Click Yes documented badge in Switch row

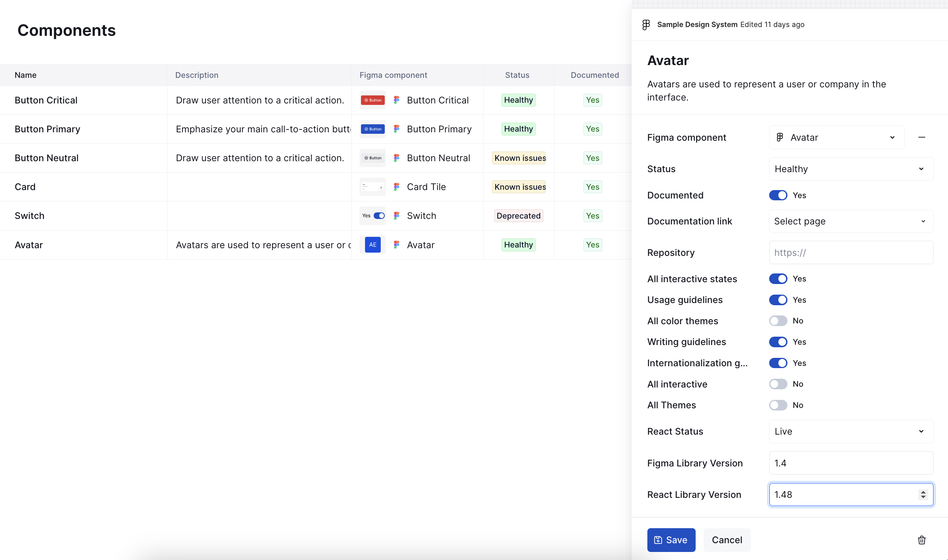[x=592, y=216]
